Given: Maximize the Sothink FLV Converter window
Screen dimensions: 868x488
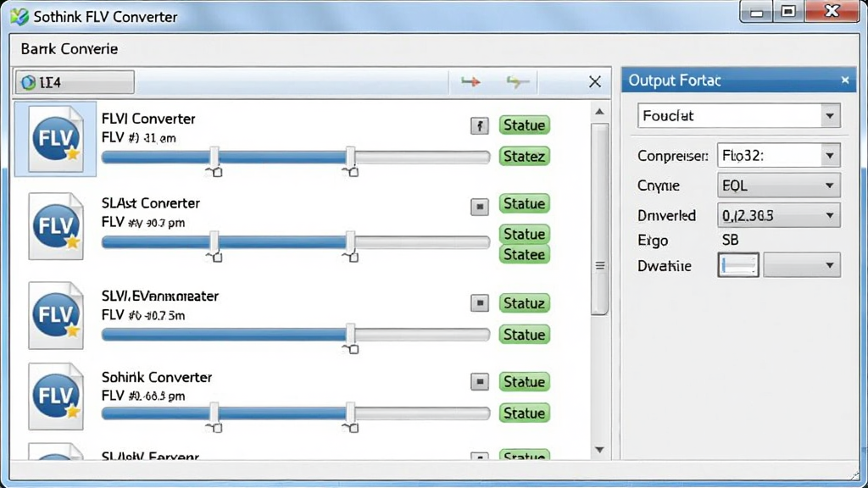Looking at the screenshot, I should click(x=788, y=12).
